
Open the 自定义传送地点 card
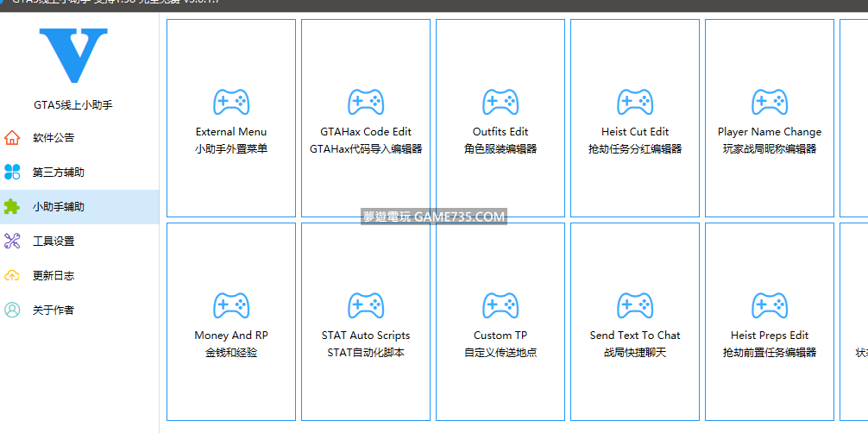[x=500, y=322]
